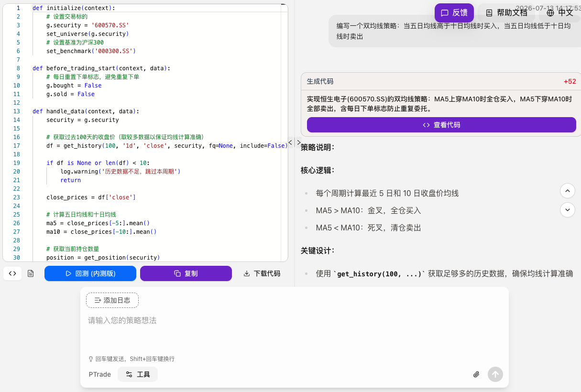Click code line 3 with '600570.SS'

pos(88,25)
